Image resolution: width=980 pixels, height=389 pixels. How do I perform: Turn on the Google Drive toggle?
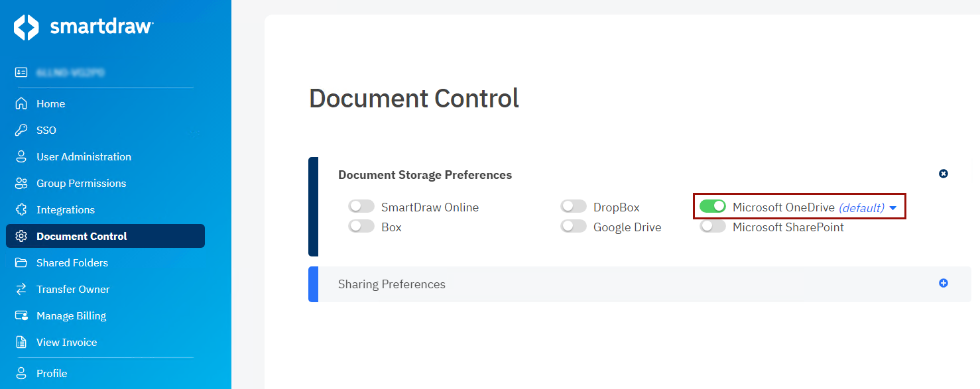[573, 226]
